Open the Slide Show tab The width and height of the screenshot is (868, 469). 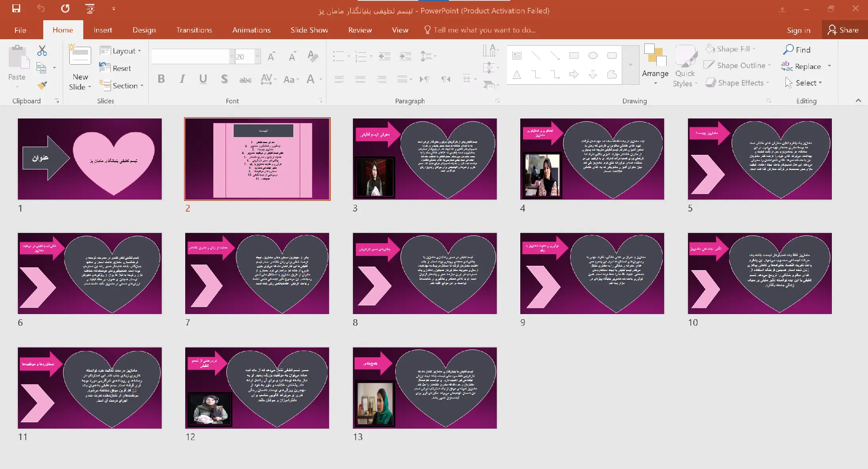pyautogui.click(x=309, y=30)
